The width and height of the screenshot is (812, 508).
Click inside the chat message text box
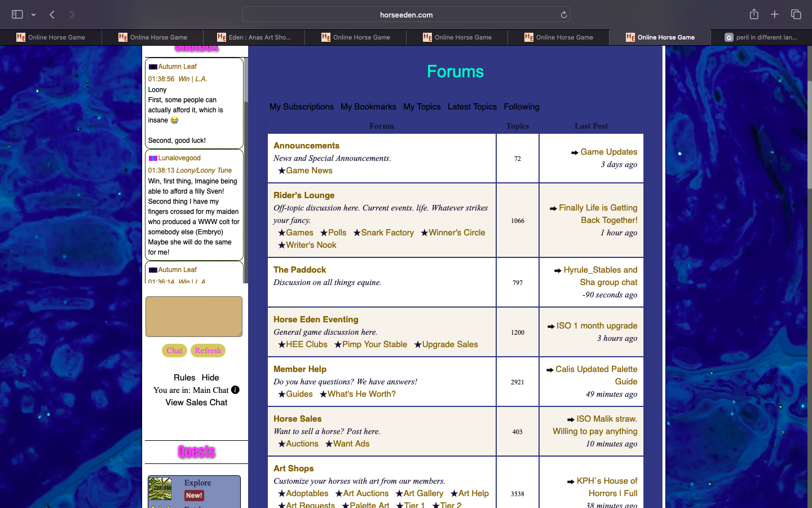click(x=193, y=316)
